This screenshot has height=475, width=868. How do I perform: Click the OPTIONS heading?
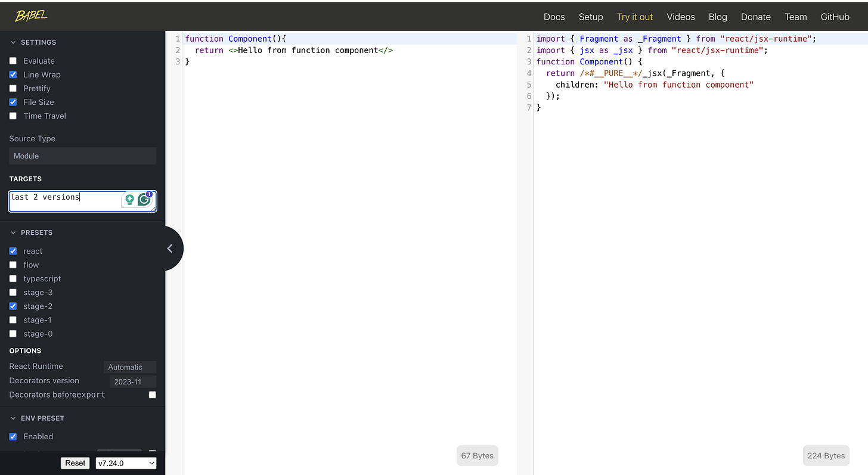[25, 350]
